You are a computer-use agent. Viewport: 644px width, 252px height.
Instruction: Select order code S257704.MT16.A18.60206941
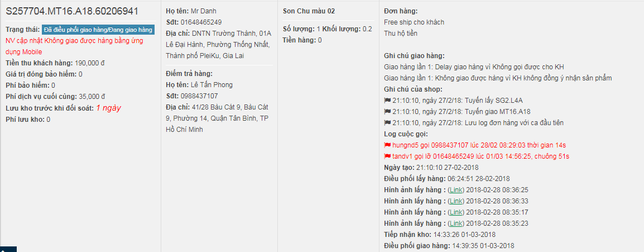(x=72, y=11)
